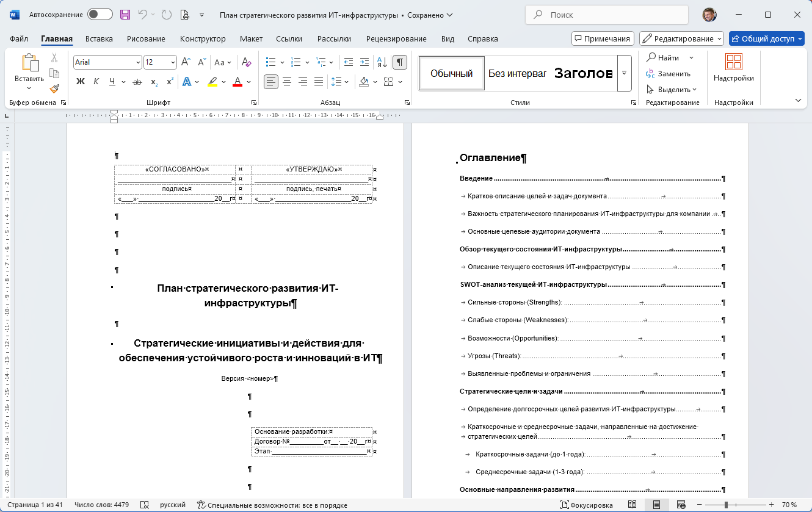
Task: Toggle paragraph marks display
Action: (x=400, y=62)
